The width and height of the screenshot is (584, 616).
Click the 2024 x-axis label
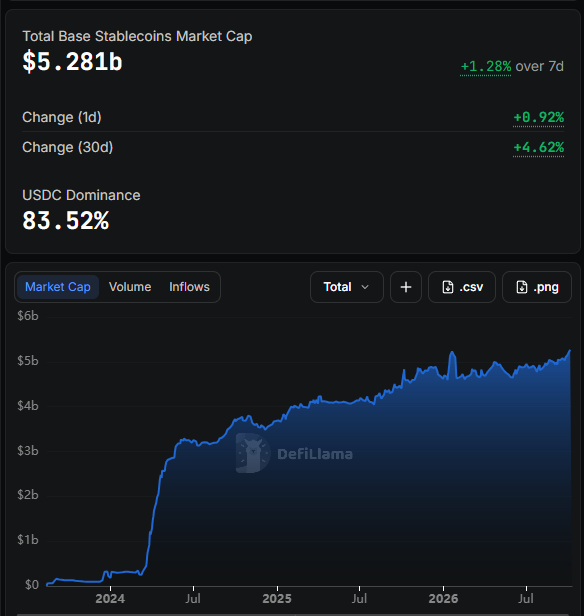pyautogui.click(x=110, y=599)
